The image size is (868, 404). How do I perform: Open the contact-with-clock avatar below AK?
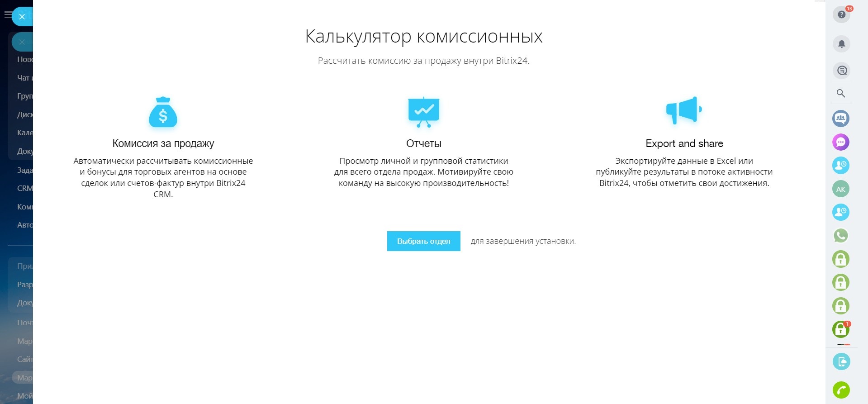click(841, 212)
